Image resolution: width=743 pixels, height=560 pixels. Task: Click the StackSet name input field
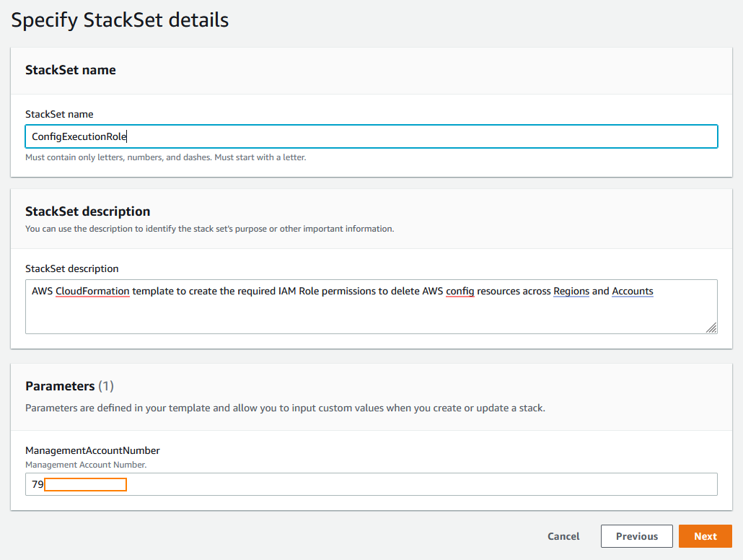[x=371, y=136]
